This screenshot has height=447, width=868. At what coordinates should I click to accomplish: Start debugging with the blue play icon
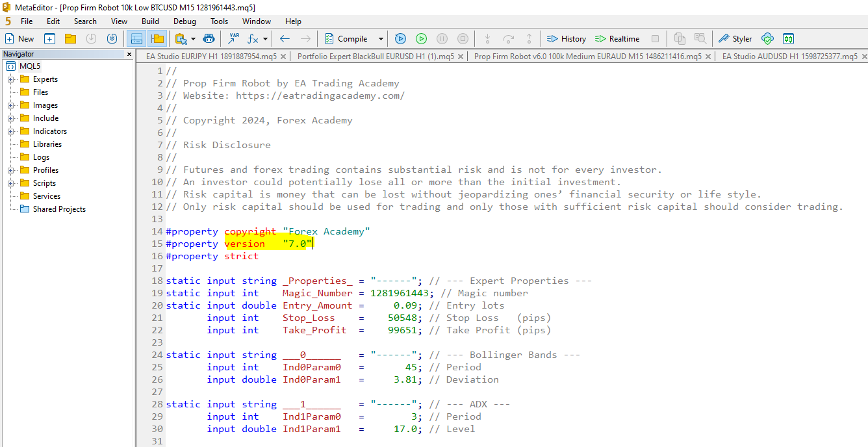(x=400, y=39)
